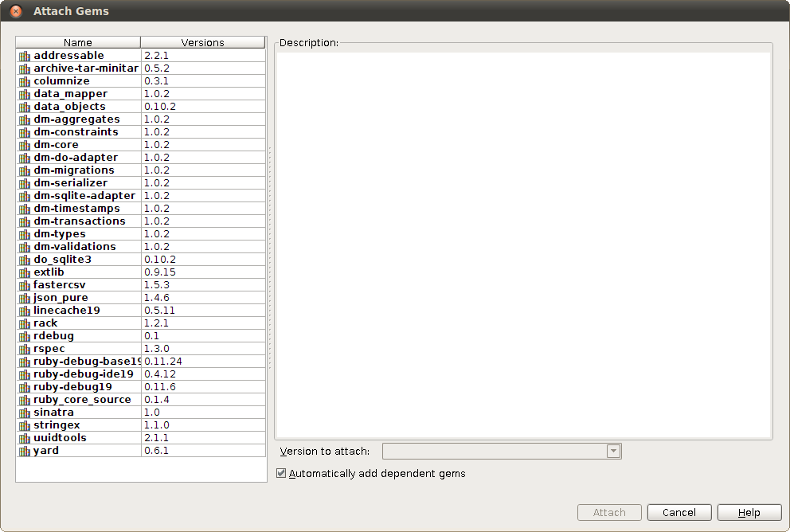Click the gem icon beside dm-migrations

pos(25,170)
